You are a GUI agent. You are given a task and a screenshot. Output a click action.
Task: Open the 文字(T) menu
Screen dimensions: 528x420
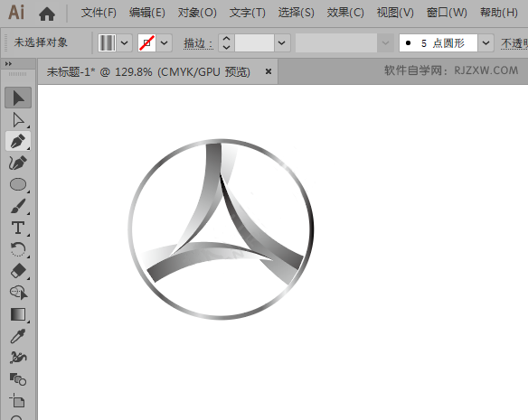click(248, 13)
